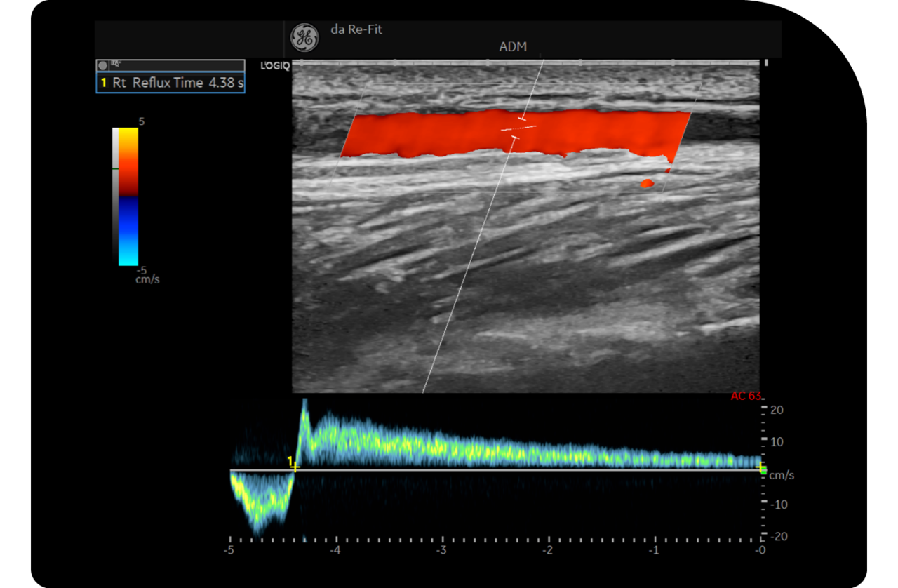898x588 pixels.
Task: Click the GE logo in the header
Action: point(304,38)
